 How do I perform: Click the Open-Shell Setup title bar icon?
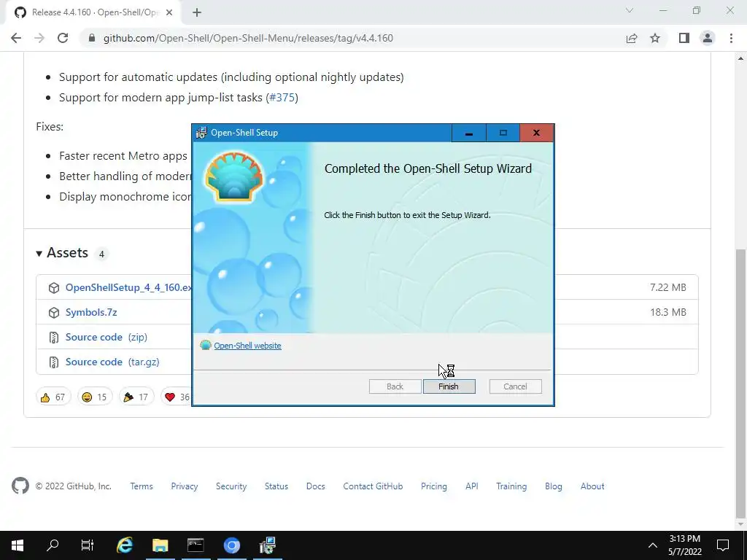pos(201,133)
